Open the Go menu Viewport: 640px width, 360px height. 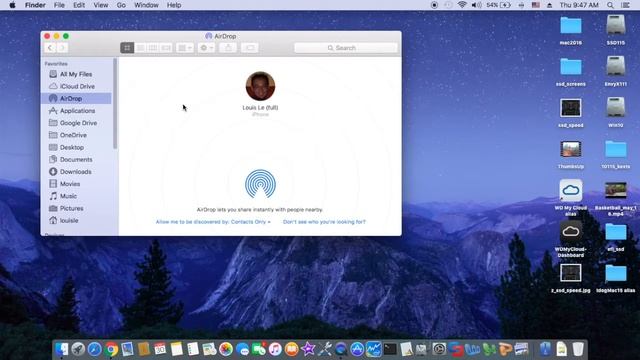[x=121, y=5]
